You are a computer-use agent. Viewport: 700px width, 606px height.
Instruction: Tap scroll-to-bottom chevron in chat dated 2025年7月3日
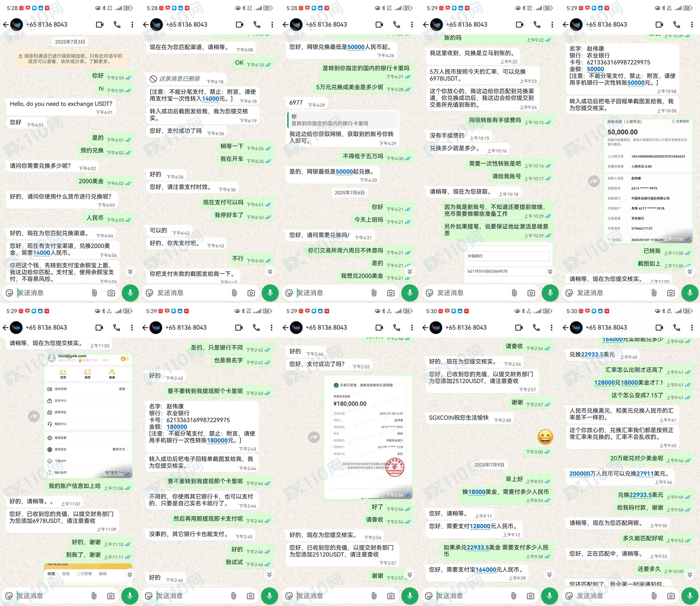point(130,271)
